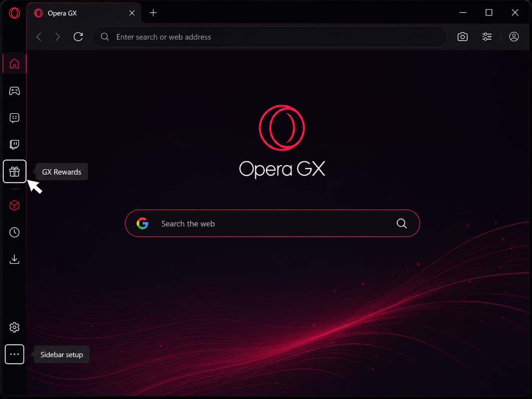Open the GX Rewards gift icon

pos(15,172)
